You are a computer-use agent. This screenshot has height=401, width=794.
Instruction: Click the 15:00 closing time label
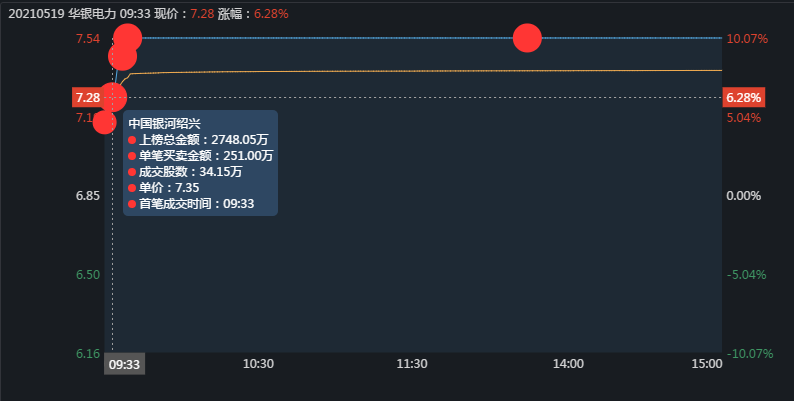pos(706,365)
